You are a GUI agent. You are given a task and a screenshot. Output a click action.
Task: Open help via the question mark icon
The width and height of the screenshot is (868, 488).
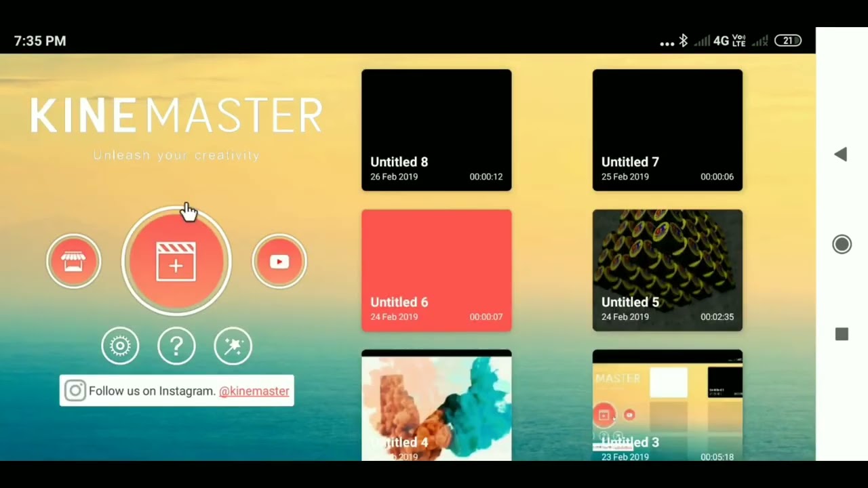[x=176, y=346]
